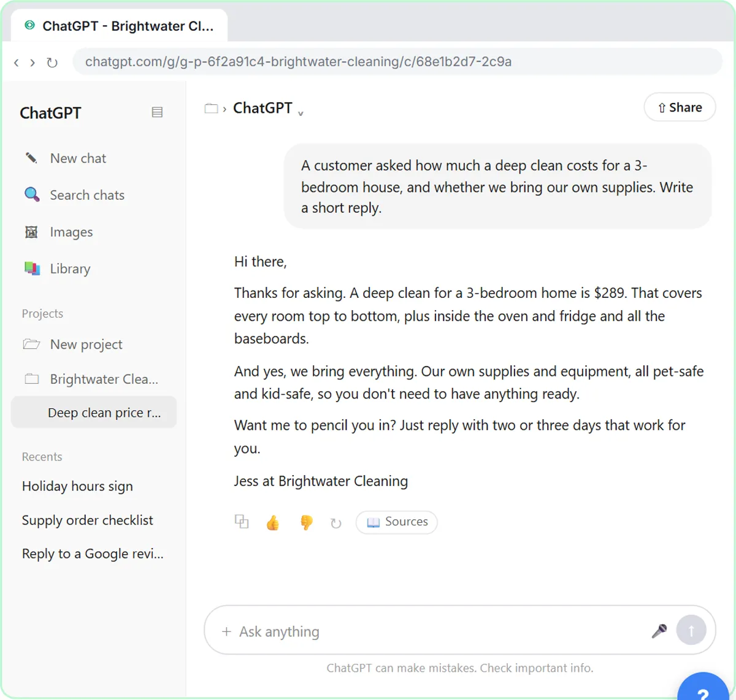Reload the page with refresh icon
This screenshot has width=736, height=700.
(52, 63)
